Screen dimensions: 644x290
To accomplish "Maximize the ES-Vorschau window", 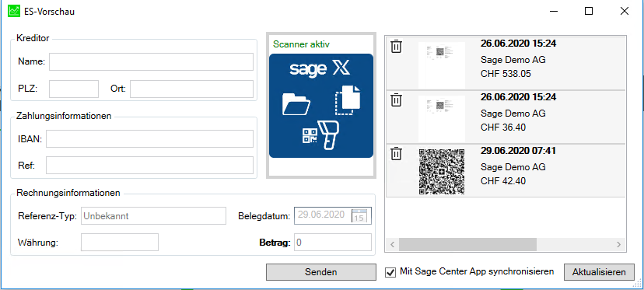I will [x=589, y=11].
